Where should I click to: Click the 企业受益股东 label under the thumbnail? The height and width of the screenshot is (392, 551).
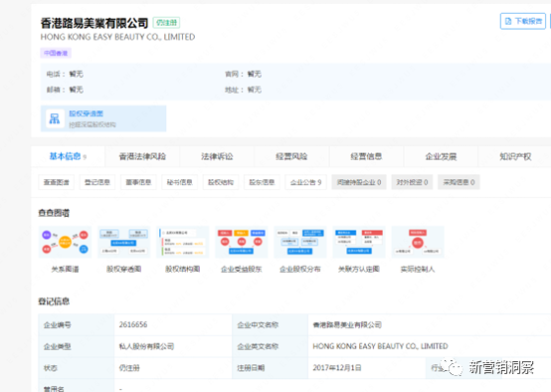tap(242, 270)
